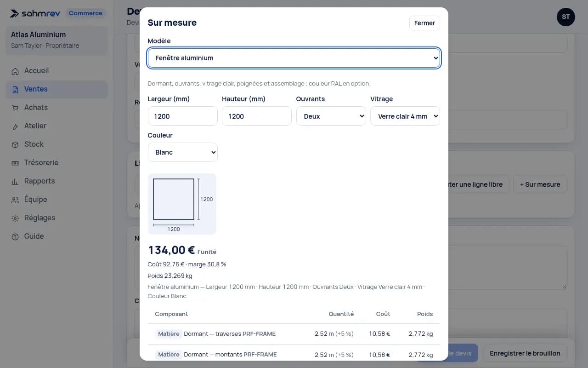Navigate to Stock in sidebar
This screenshot has height=368, width=588.
57,144
